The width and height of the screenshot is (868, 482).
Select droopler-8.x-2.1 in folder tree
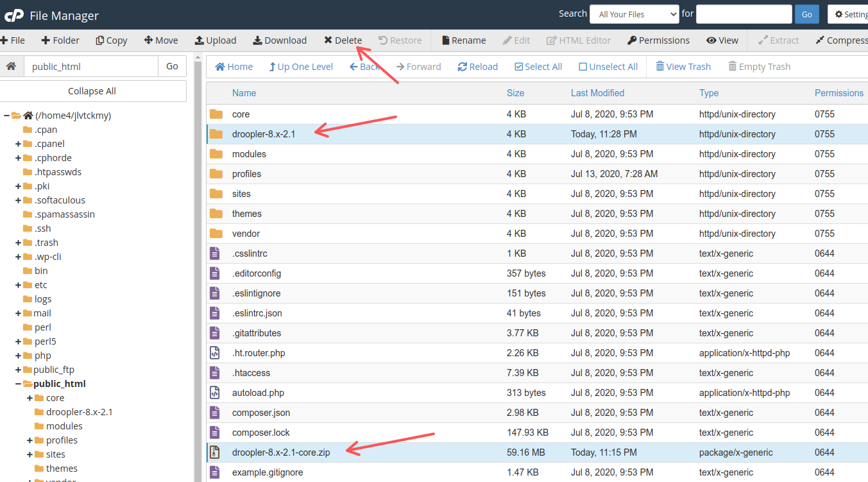coord(79,412)
